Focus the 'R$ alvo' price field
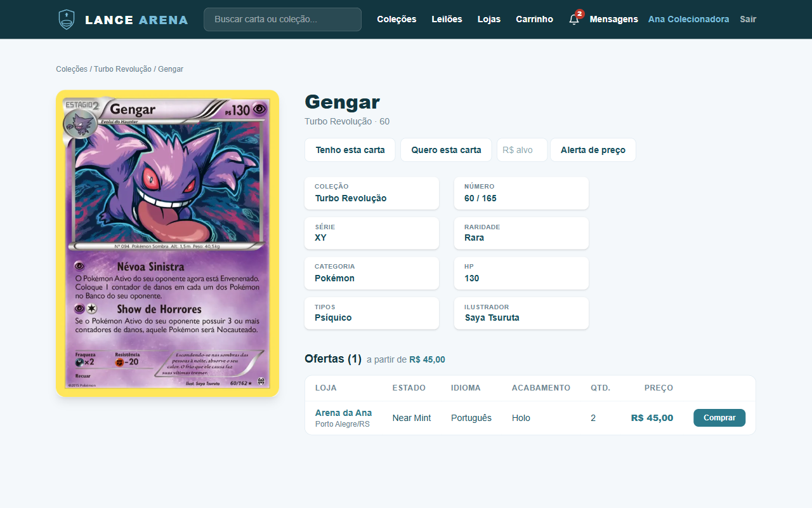The width and height of the screenshot is (812, 508). 522,150
